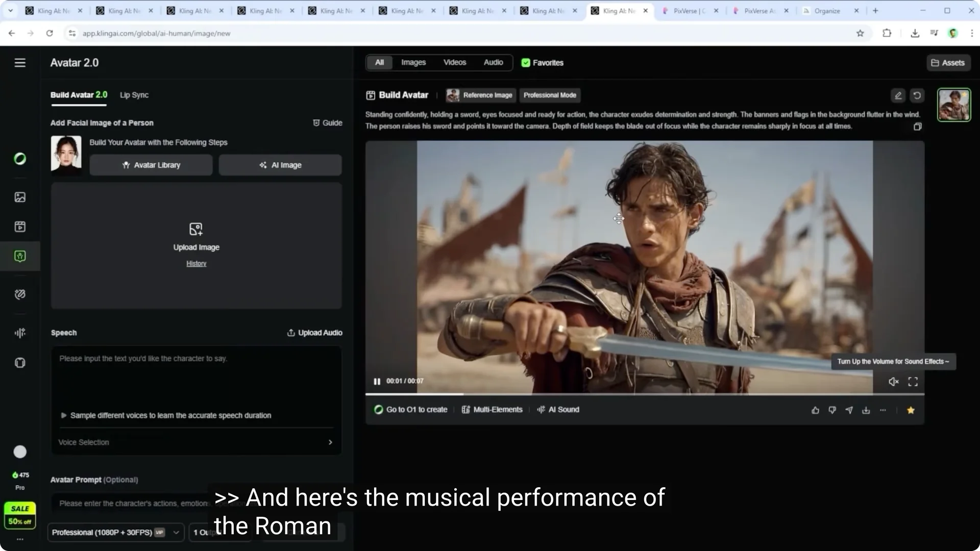Open the Professional 1080P quality dropdown
The height and width of the screenshot is (551, 980).
tap(116, 532)
